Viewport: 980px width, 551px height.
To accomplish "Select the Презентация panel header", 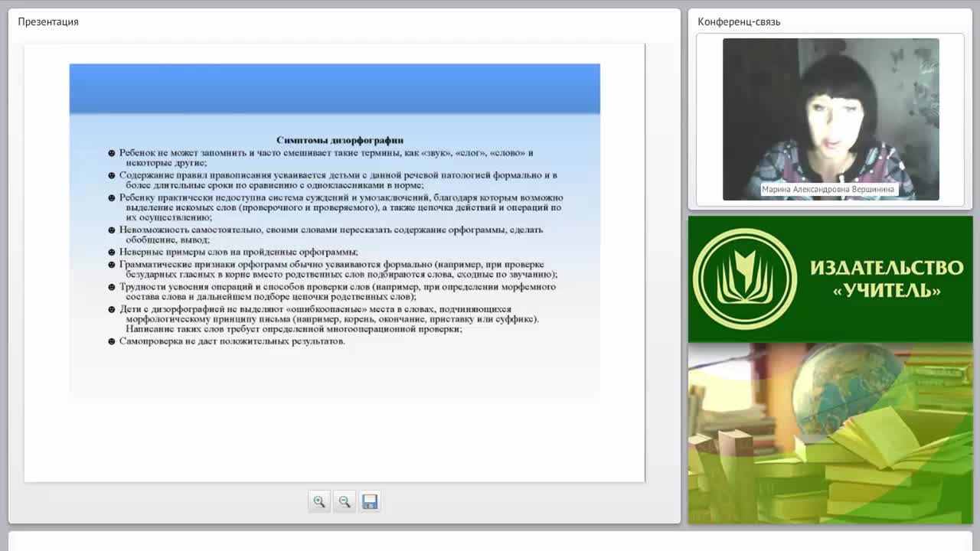I will pyautogui.click(x=48, y=21).
